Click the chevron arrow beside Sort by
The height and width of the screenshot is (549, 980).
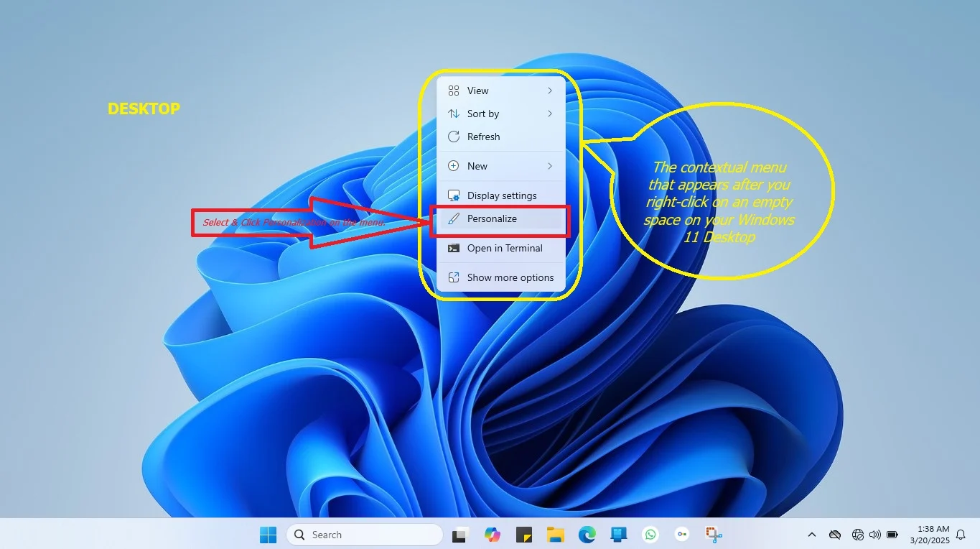point(550,114)
